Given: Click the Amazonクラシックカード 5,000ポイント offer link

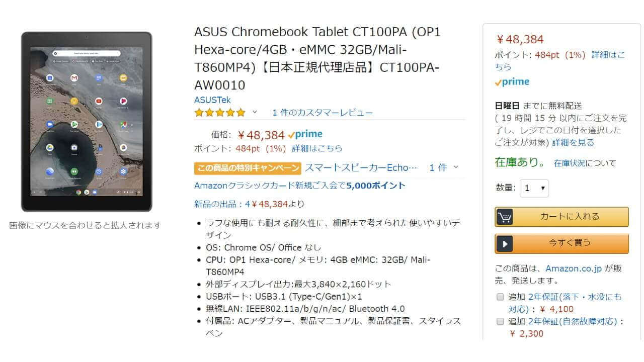Looking at the screenshot, I should pos(300,186).
